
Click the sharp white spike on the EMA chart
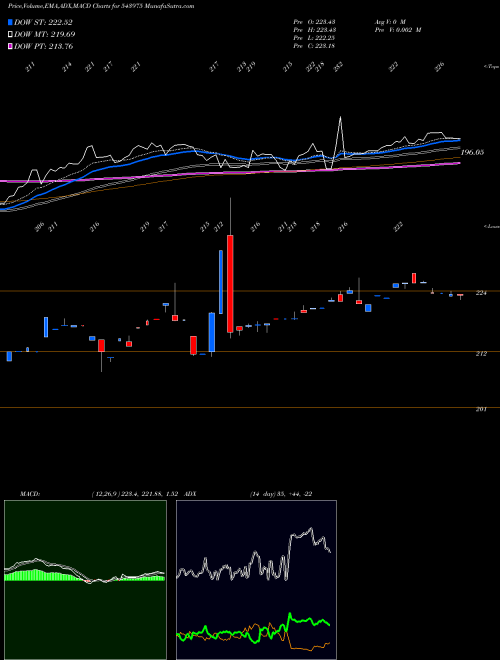coord(340,135)
